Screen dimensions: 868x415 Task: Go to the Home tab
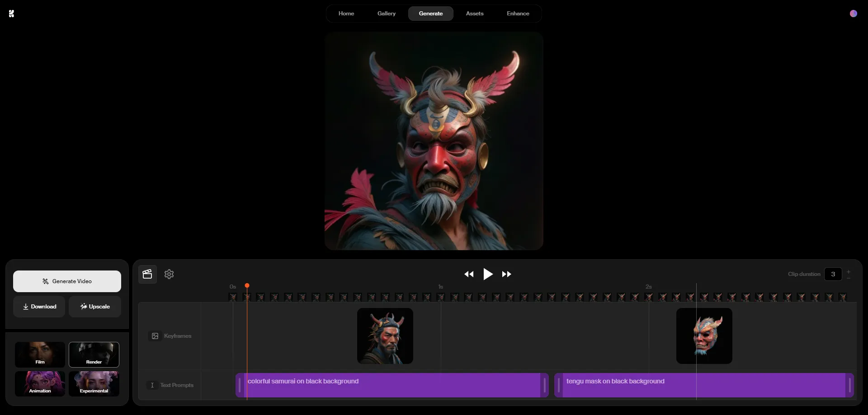(346, 14)
